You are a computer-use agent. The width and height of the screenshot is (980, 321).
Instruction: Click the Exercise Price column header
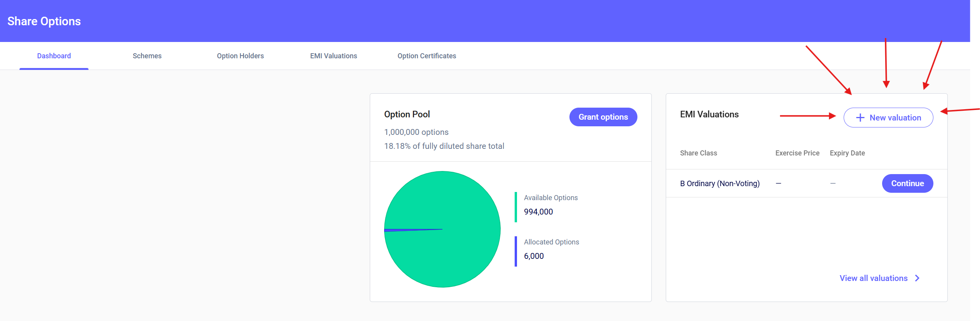click(x=797, y=153)
